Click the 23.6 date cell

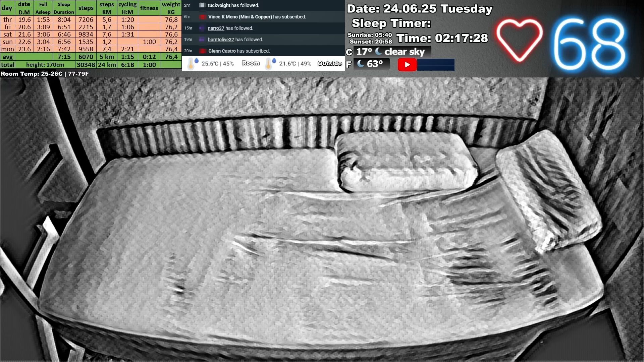[24, 49]
